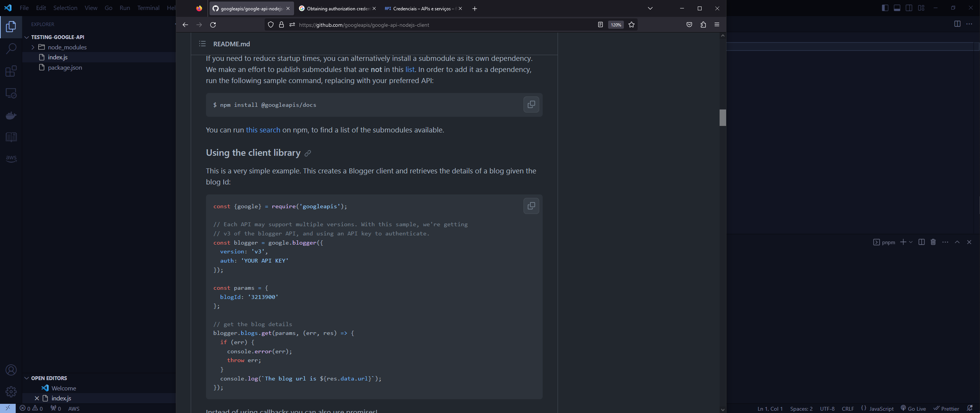
Task: Open terminal panel more actions
Action: 945,242
